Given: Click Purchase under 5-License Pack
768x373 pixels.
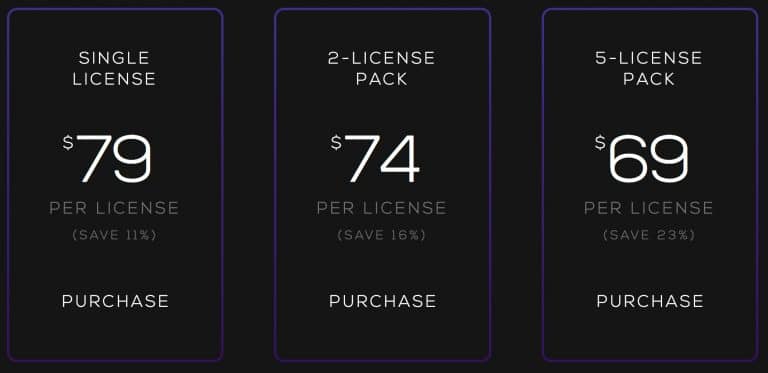Looking at the screenshot, I should click(650, 301).
